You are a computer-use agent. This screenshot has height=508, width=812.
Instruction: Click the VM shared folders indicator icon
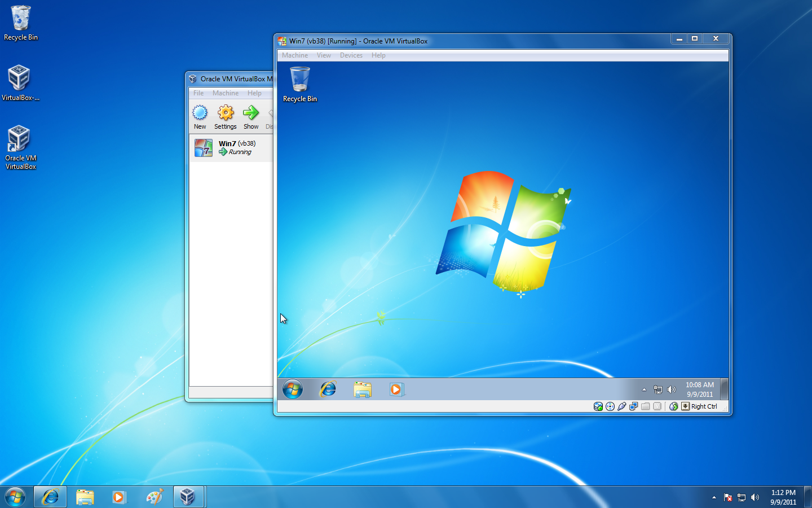646,406
